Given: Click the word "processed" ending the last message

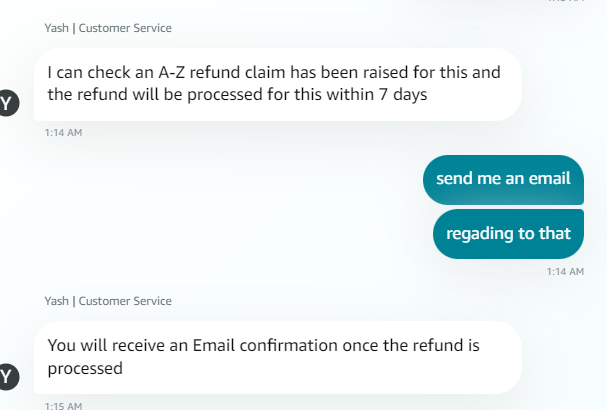Looking at the screenshot, I should [85, 369].
